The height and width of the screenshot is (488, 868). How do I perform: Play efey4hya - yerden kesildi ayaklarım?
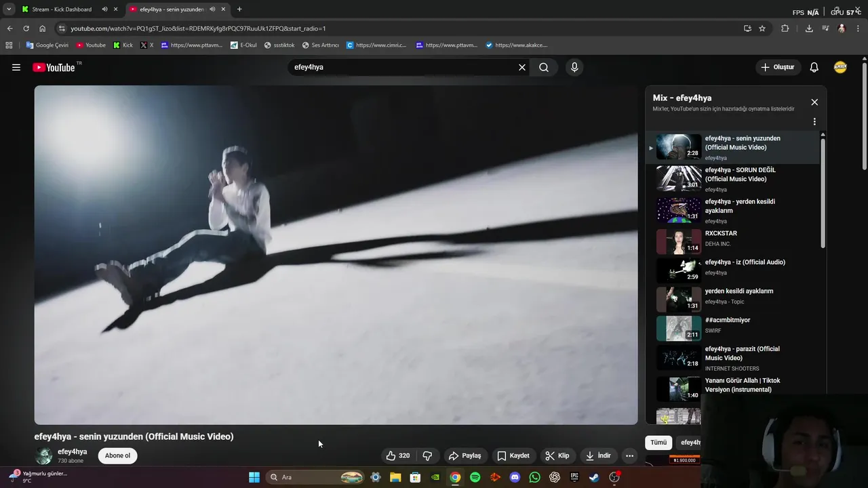pyautogui.click(x=734, y=211)
